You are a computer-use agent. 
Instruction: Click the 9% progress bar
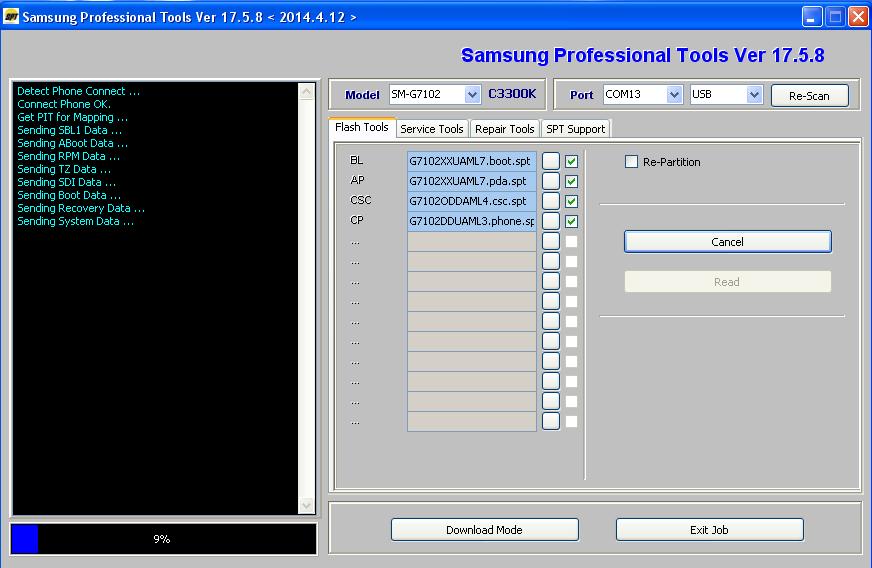[x=164, y=539]
